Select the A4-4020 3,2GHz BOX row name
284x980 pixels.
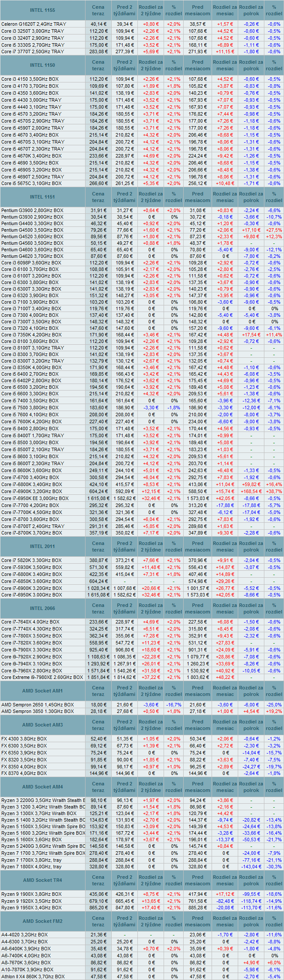[x=24, y=935]
